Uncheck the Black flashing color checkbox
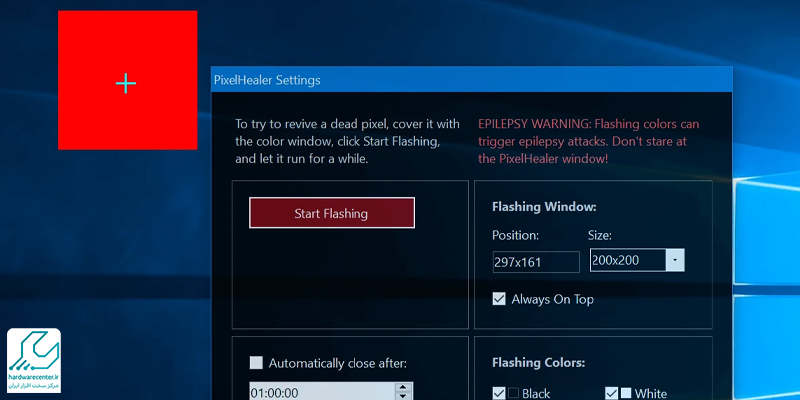The width and height of the screenshot is (800, 400). point(499,393)
